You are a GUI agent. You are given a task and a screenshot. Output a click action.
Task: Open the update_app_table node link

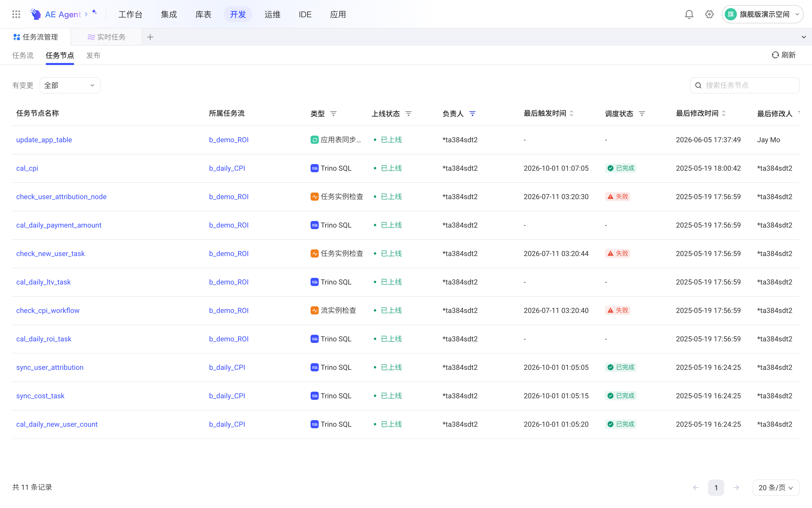click(44, 140)
